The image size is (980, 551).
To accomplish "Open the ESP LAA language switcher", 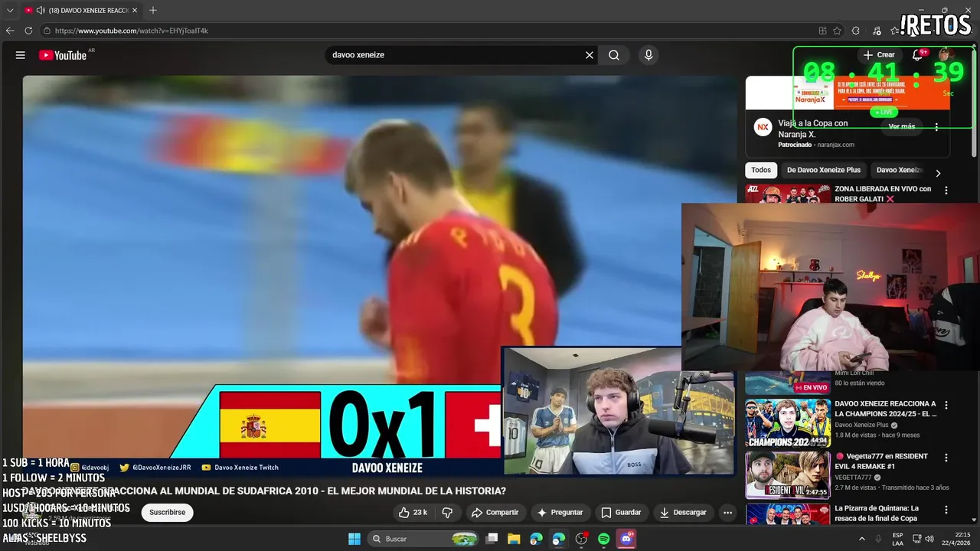I will click(x=898, y=539).
